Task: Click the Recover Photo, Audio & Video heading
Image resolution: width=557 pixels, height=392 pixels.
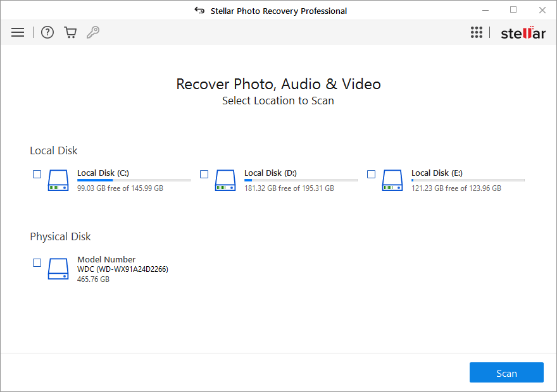Action: (278, 83)
